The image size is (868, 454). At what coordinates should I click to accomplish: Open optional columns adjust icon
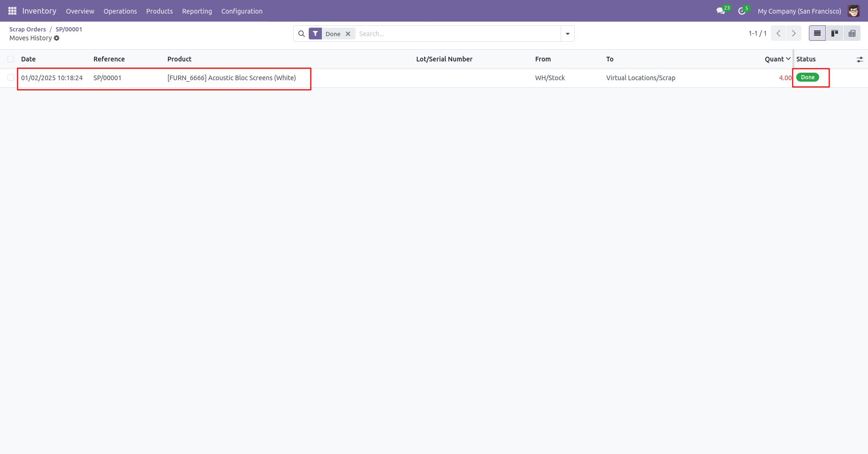coord(860,60)
